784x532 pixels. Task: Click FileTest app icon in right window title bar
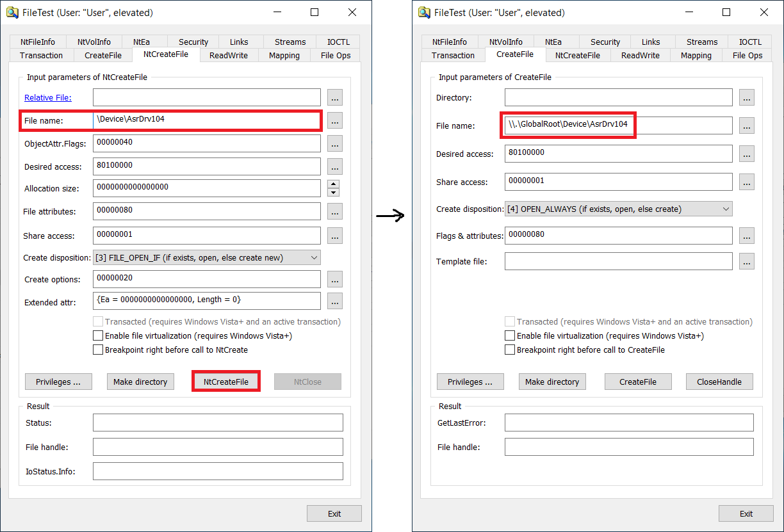[424, 12]
